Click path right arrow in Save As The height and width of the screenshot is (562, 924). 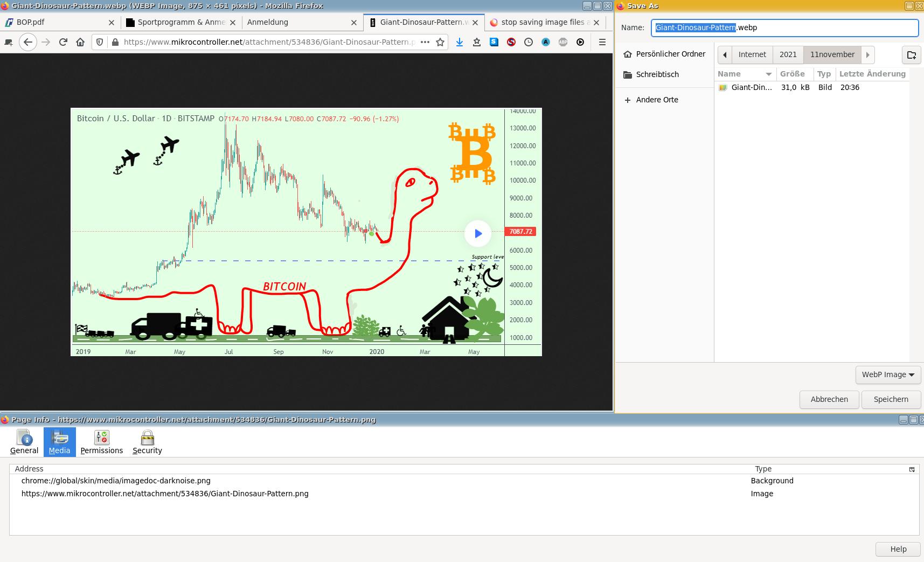coord(867,54)
